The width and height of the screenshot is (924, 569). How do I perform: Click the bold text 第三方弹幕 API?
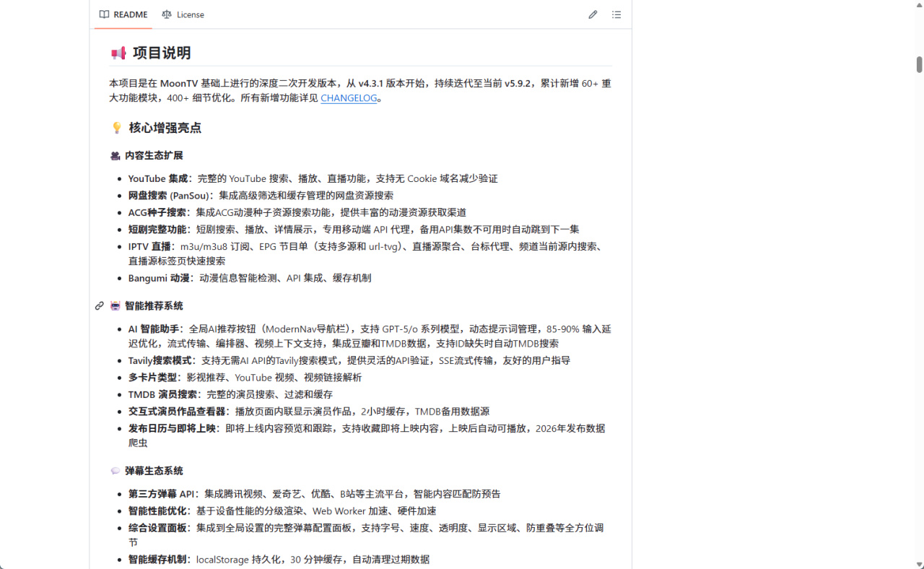pyautogui.click(x=161, y=494)
